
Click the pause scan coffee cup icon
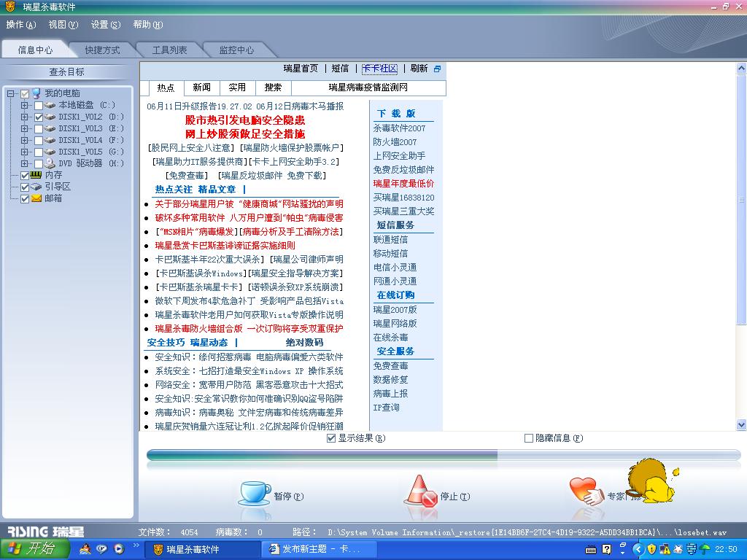click(254, 494)
